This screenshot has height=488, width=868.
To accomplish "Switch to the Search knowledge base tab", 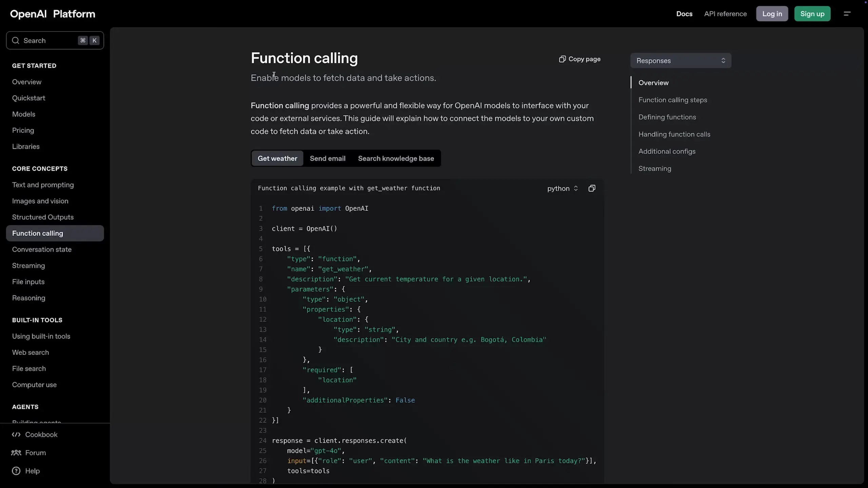I will coord(396,158).
